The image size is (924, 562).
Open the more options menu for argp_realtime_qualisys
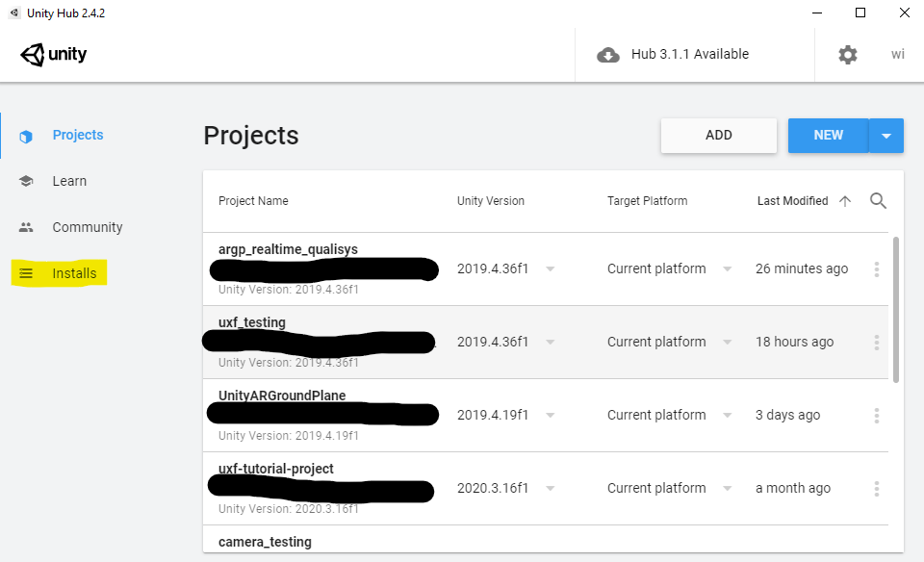tap(877, 269)
